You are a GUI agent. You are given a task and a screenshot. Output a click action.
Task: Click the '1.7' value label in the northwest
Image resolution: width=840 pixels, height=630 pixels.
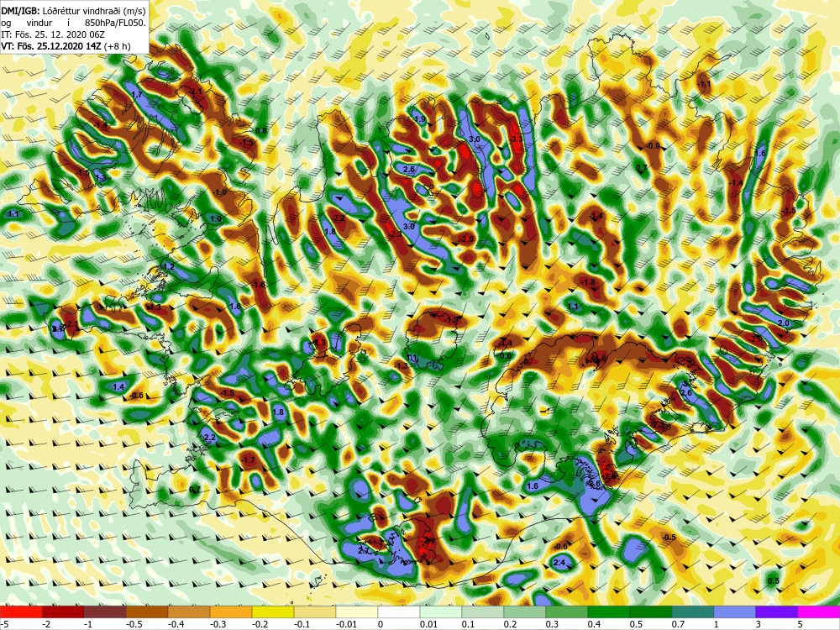[137, 95]
